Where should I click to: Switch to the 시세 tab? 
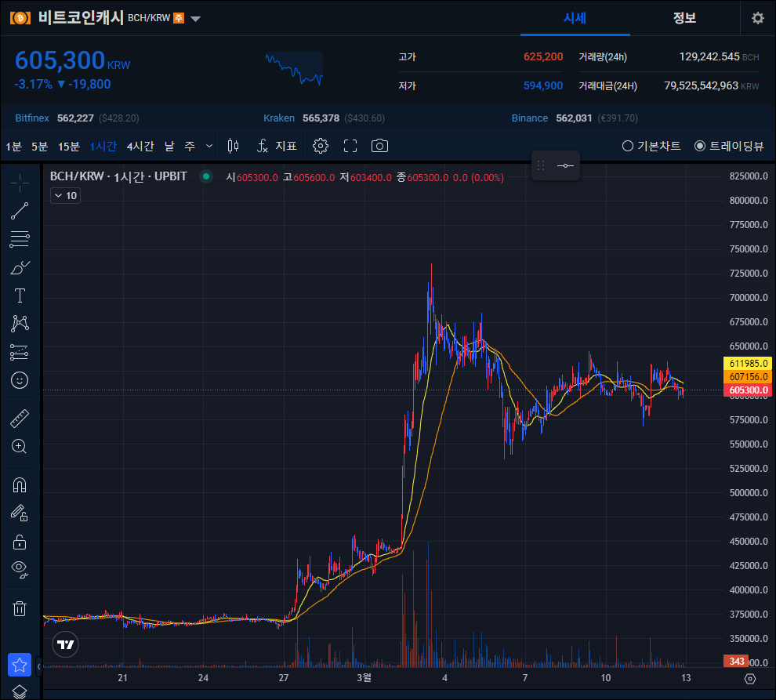pos(575,18)
